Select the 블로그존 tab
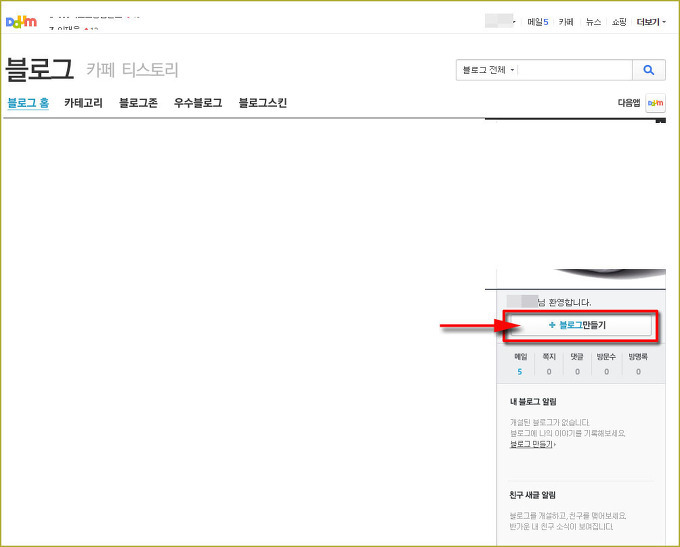680x547 pixels. [x=138, y=103]
